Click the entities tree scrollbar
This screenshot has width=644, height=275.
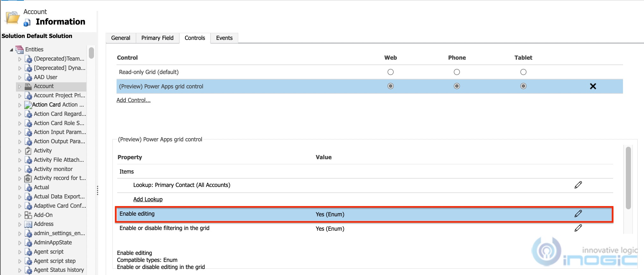[91, 53]
